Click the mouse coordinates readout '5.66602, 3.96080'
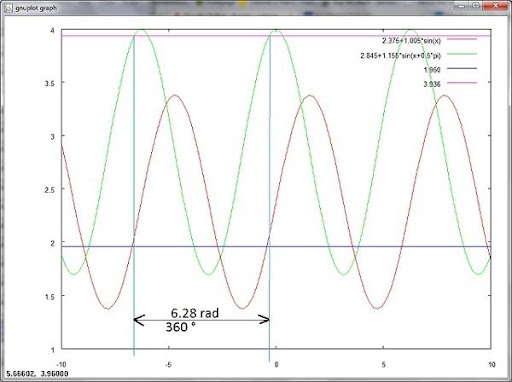This screenshot has height=382, width=512. click(x=37, y=374)
